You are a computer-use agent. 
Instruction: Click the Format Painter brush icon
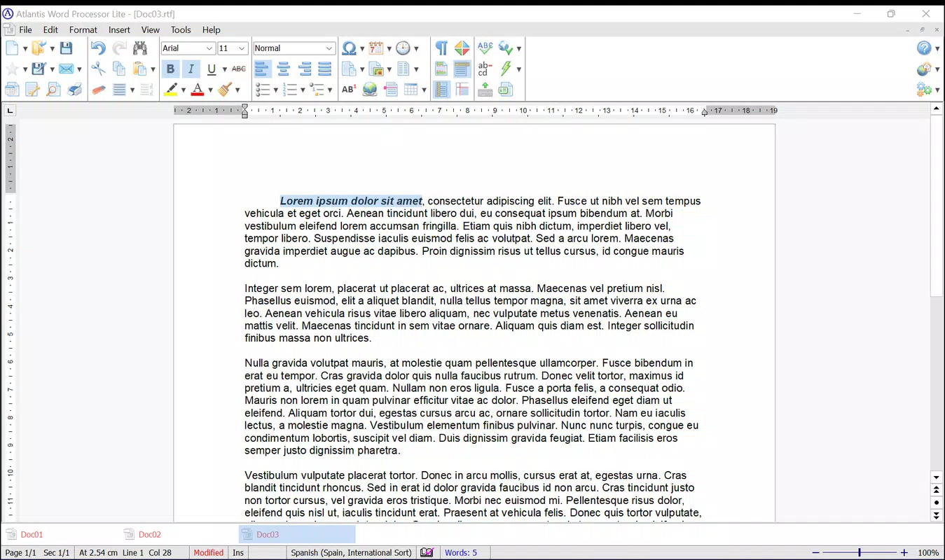[x=225, y=89]
